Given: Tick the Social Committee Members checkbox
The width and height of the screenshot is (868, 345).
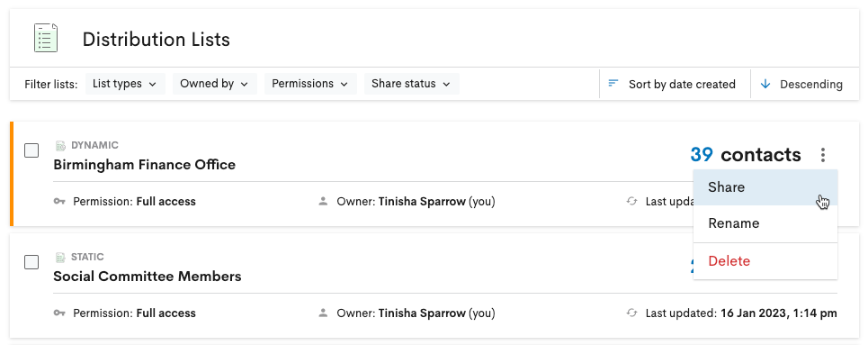Looking at the screenshot, I should (31, 262).
